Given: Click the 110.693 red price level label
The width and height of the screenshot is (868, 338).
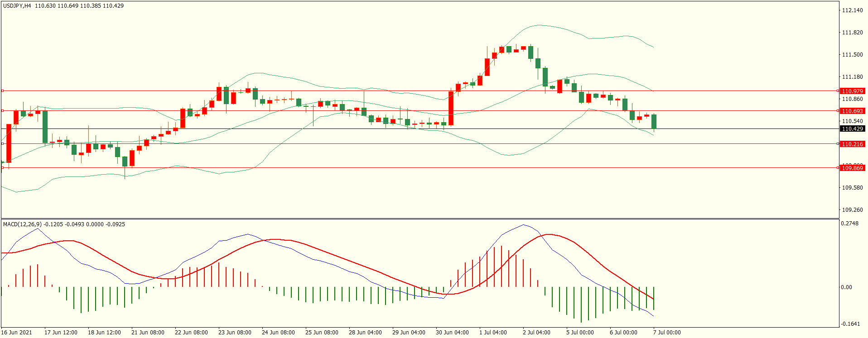Looking at the screenshot, I should (852, 111).
